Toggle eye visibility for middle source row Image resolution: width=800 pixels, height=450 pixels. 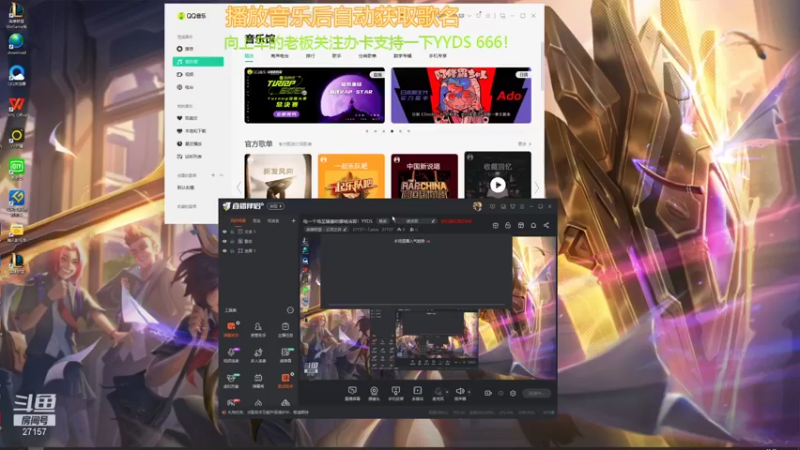click(x=224, y=241)
